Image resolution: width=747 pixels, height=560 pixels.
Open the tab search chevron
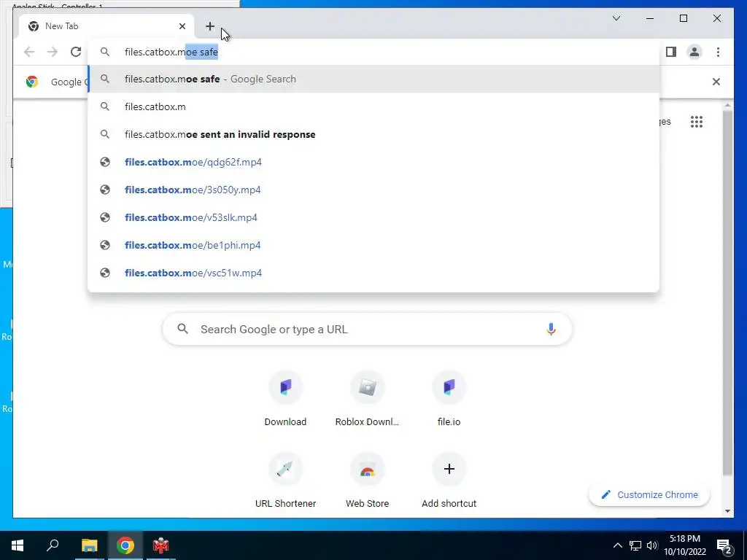click(x=616, y=18)
